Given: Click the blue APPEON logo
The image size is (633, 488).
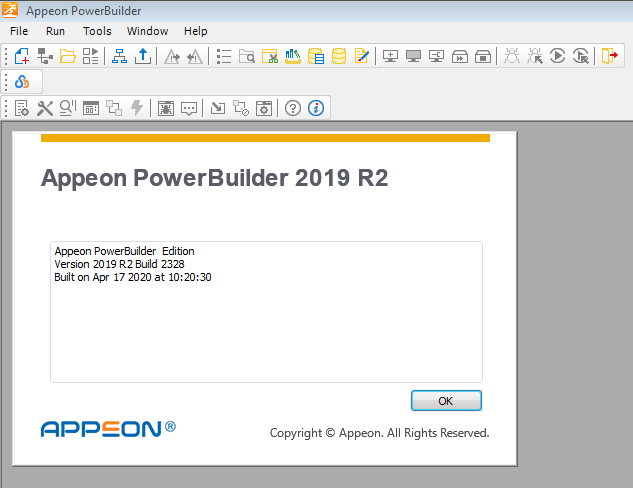Looking at the screenshot, I should (x=108, y=429).
